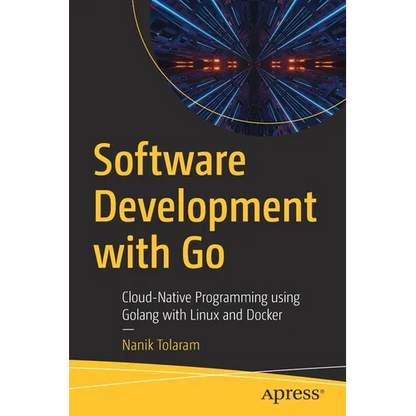Viewport: 416px width, 416px height.
Task: Click the author name "Nanik Tolaram"
Action: point(161,345)
